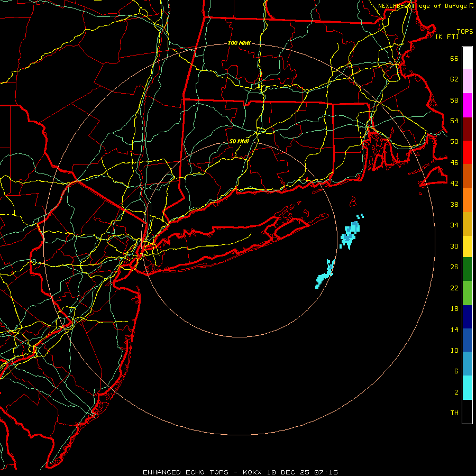
Task: Click the white swatch in the tops legend
Action: click(x=467, y=58)
